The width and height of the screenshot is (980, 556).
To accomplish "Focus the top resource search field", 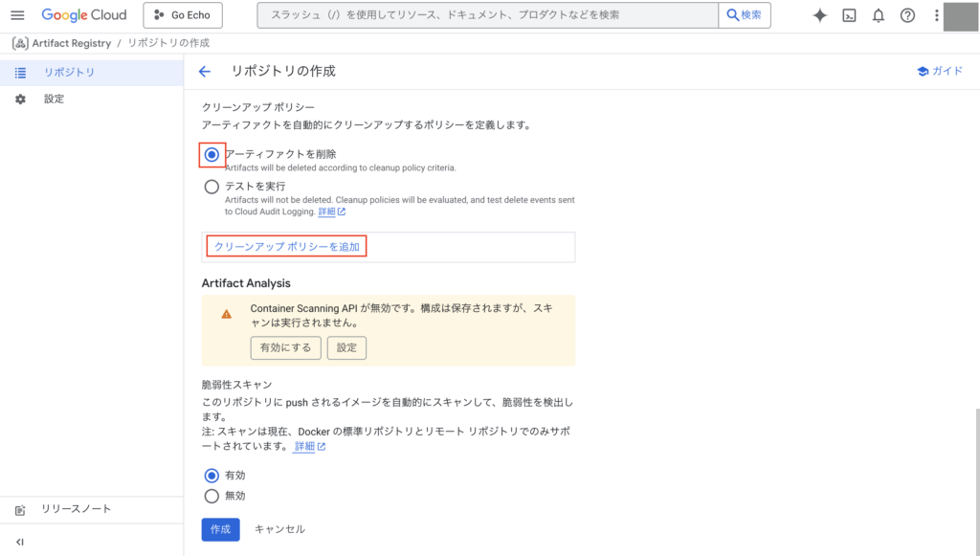I will click(488, 15).
